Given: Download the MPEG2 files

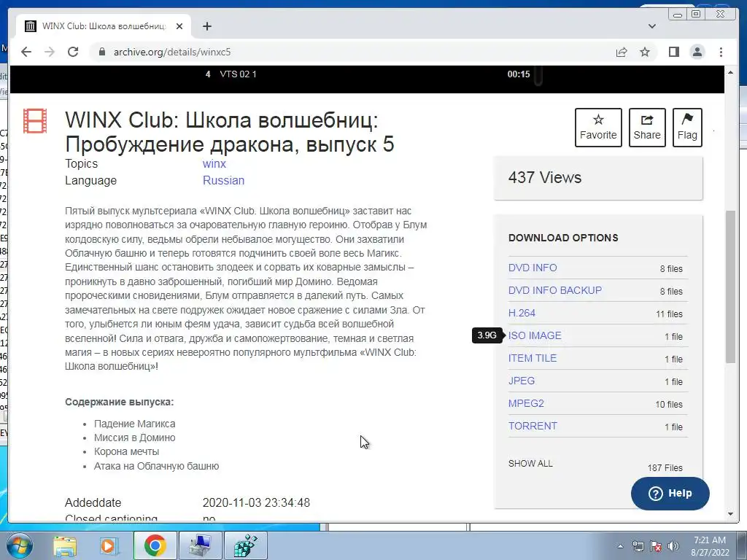Looking at the screenshot, I should 526,403.
